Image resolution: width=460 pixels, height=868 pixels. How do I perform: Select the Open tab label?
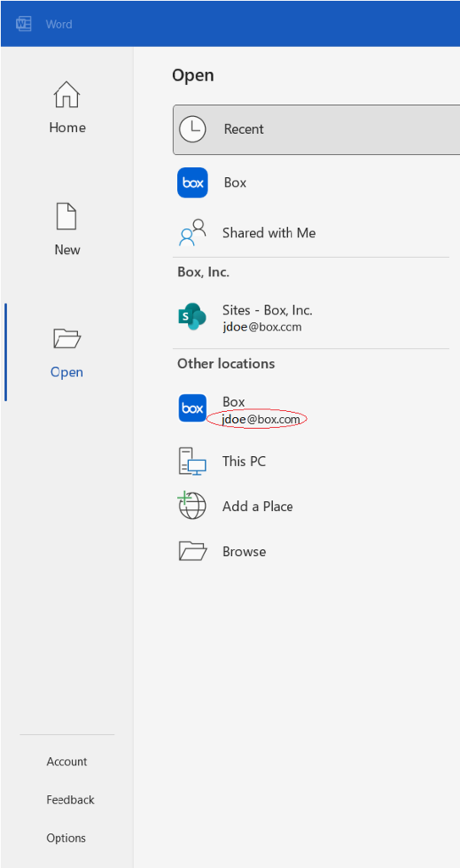(x=67, y=372)
